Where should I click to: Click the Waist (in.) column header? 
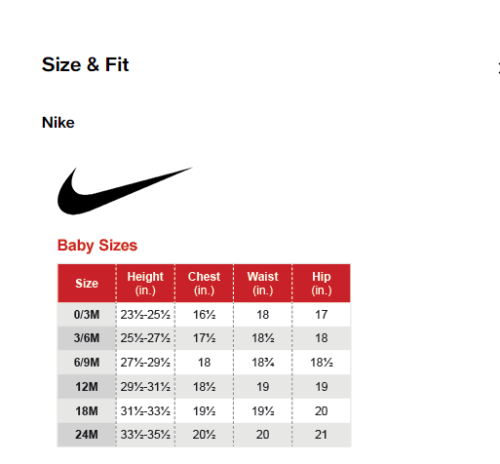click(263, 283)
